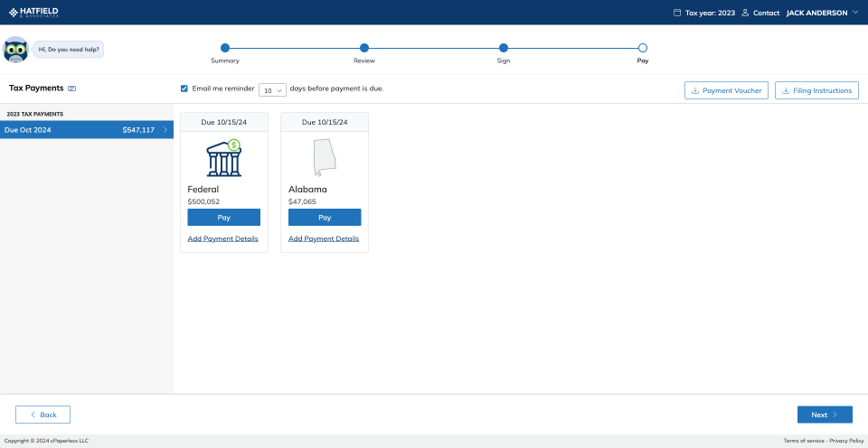This screenshot has height=448, width=868.
Task: Pay the Federal tax amount
Action: [224, 218]
